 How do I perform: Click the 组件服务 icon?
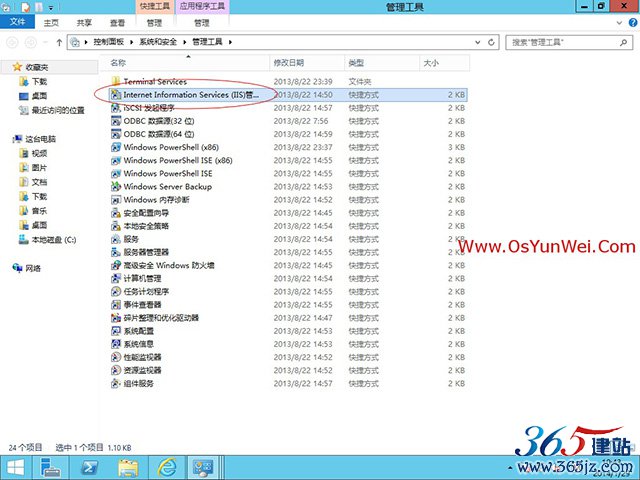tap(116, 383)
